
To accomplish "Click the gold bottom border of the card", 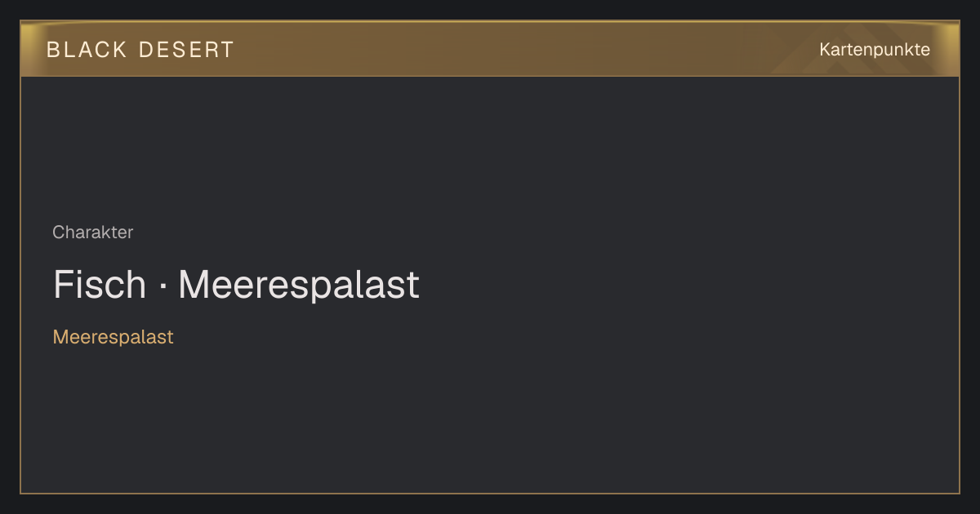I will click(x=490, y=493).
